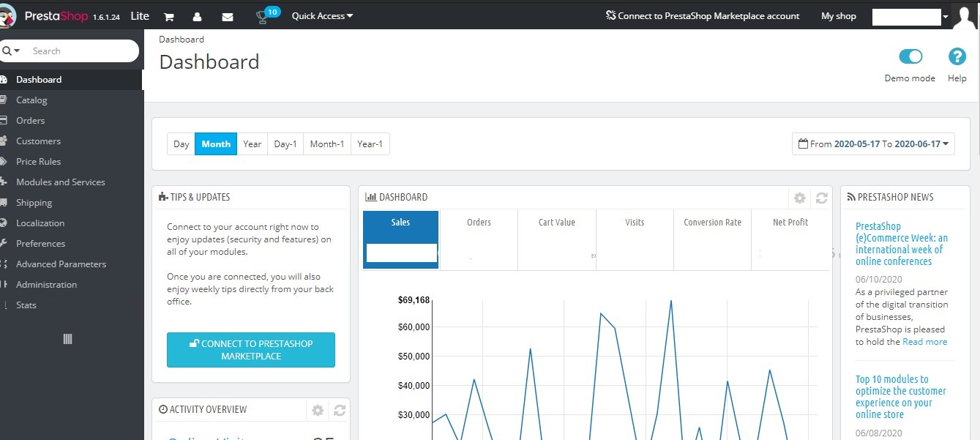
Task: Open the Quick Access dropdown
Action: (321, 15)
